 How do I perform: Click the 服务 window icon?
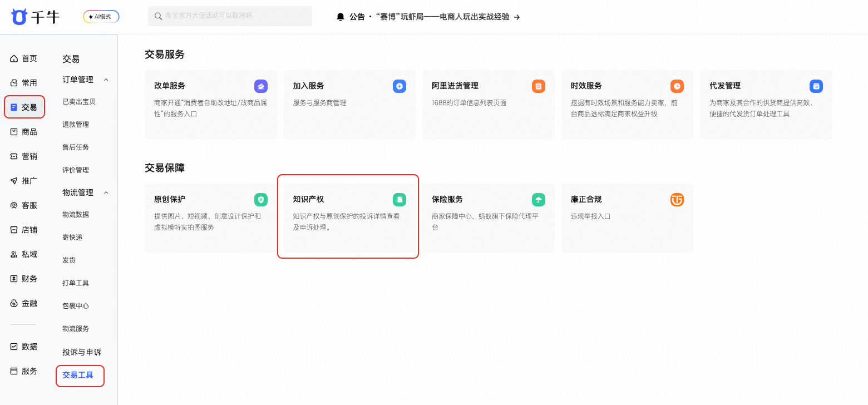point(14,371)
